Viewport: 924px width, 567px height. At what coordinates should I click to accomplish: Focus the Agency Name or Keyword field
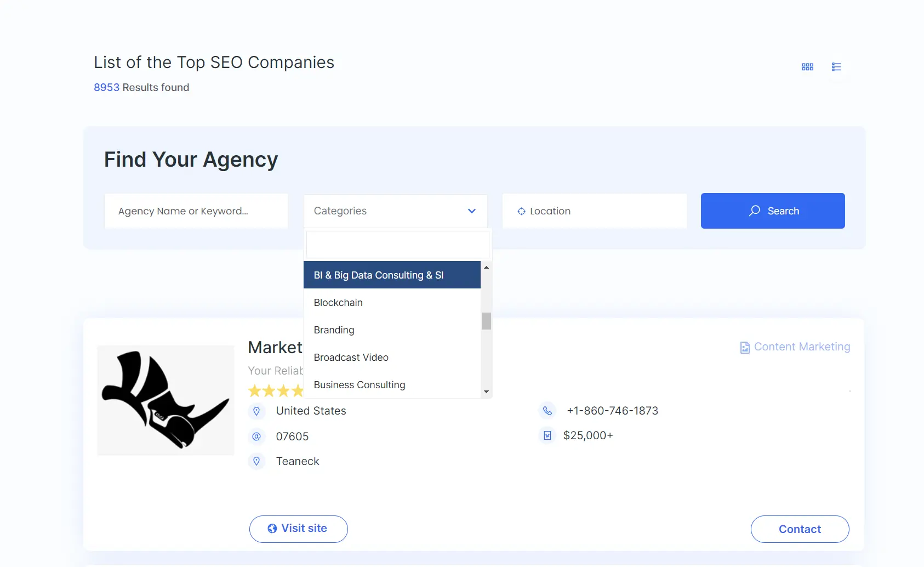(196, 211)
